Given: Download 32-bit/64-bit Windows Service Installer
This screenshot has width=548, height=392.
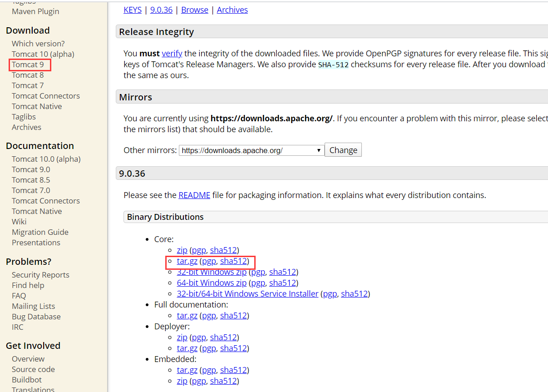Looking at the screenshot, I should pyautogui.click(x=247, y=293).
